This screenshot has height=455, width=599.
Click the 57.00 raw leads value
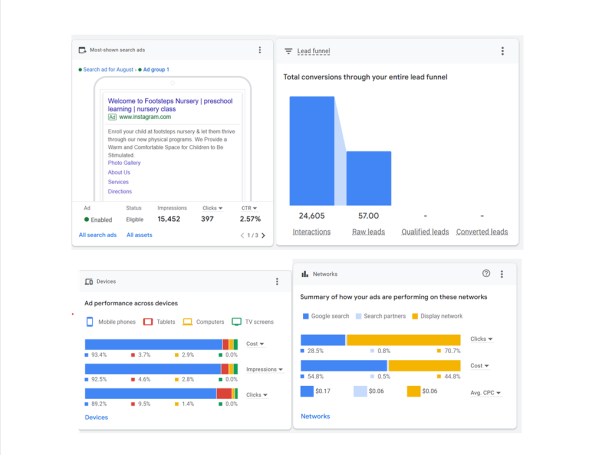coord(369,216)
